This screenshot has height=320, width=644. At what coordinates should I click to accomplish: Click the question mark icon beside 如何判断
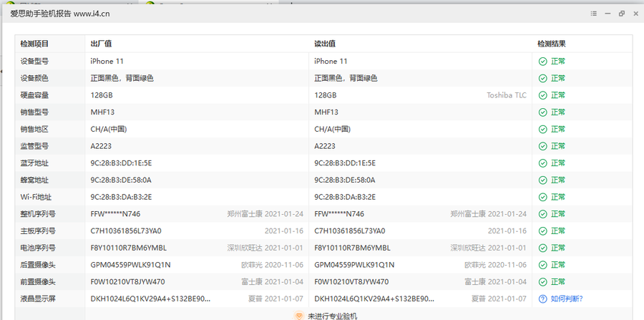click(543, 299)
